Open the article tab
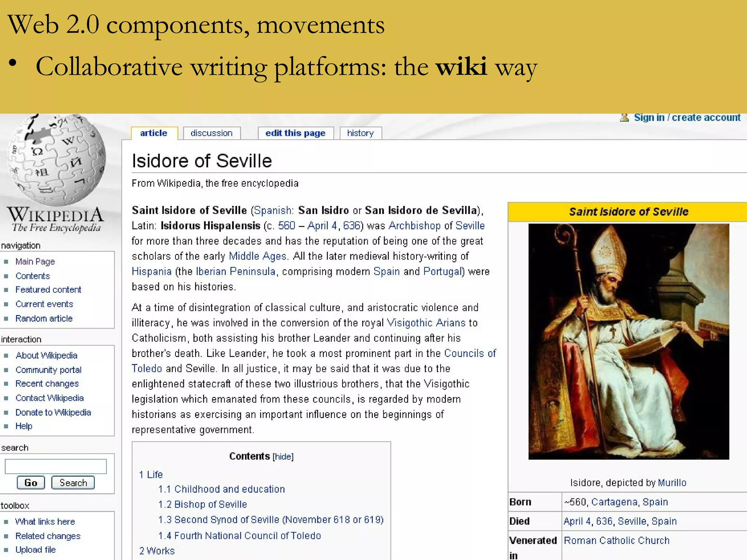747x560 pixels. (154, 133)
